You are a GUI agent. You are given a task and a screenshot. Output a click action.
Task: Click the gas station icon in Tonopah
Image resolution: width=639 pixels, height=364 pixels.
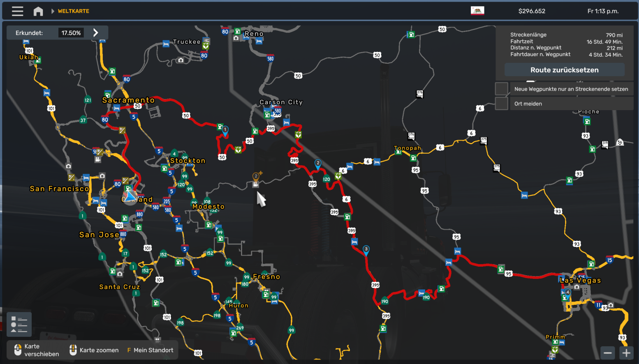[413, 158]
